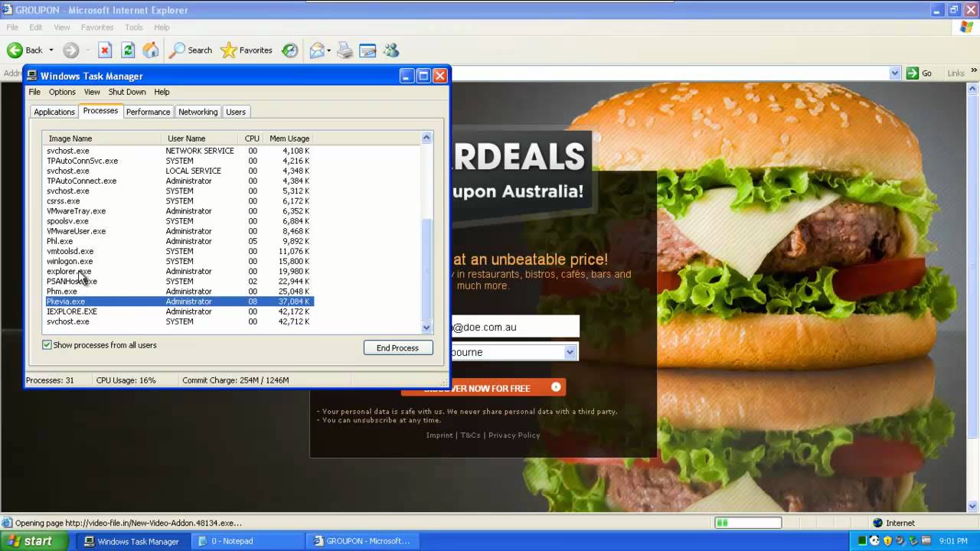The width and height of the screenshot is (980, 551).
Task: Stop page loading with red X icon
Action: 105,51
